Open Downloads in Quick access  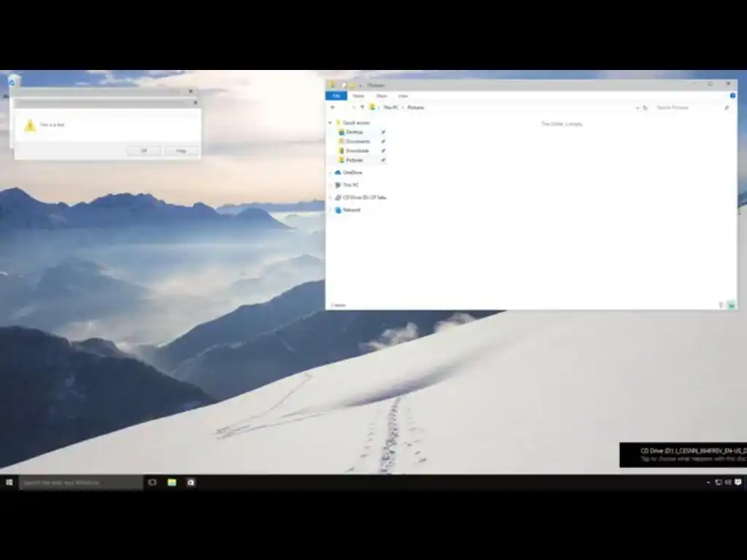354,151
